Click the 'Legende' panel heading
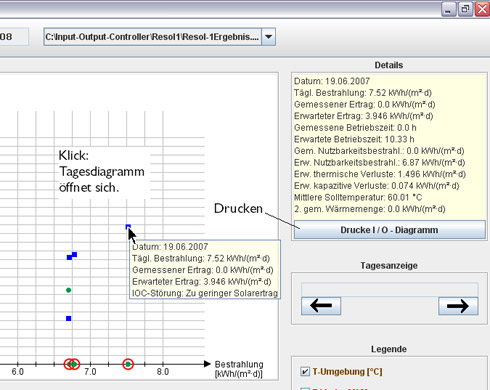The height and width of the screenshot is (390, 490). [x=389, y=349]
